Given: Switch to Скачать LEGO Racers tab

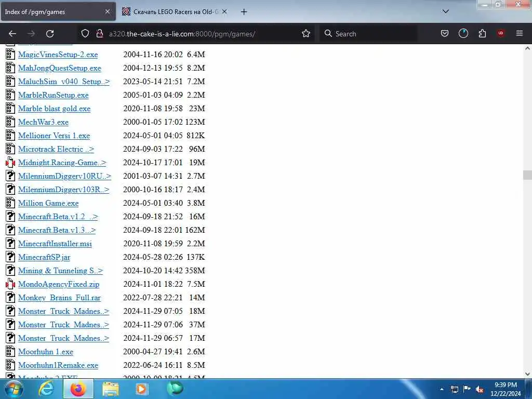Looking at the screenshot, I should [x=176, y=11].
